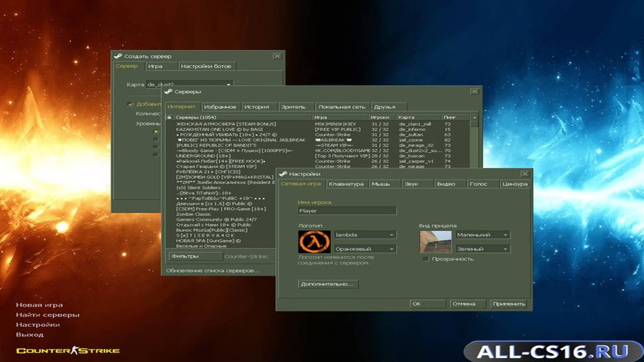This screenshot has width=644, height=362.
Task: Switch to the Клавиатура tab
Action: click(346, 184)
